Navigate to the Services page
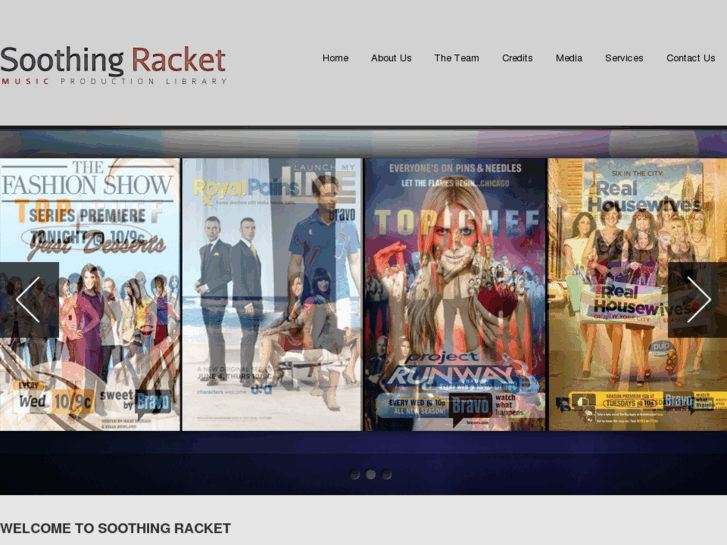 point(624,58)
